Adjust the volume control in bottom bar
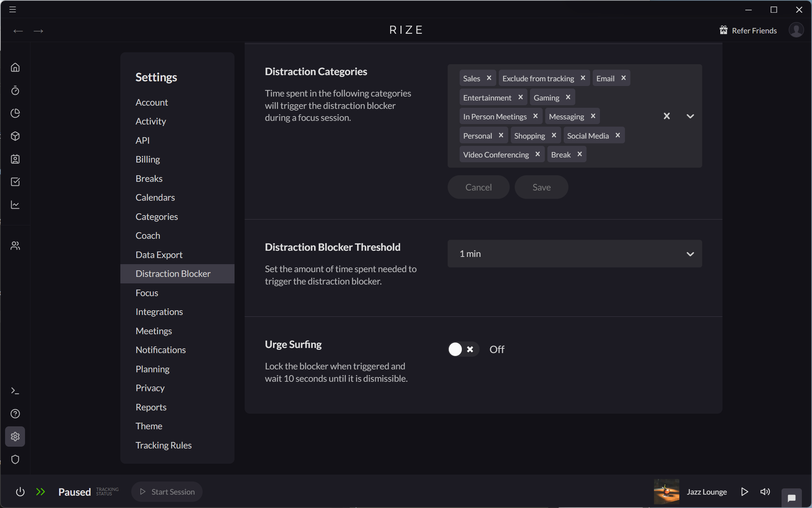This screenshot has height=508, width=812. coord(765,491)
